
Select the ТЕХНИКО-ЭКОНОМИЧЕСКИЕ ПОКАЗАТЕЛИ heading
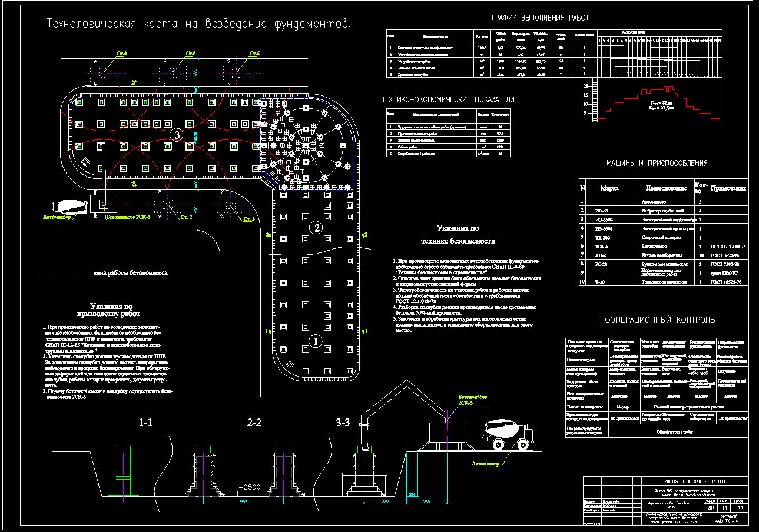[x=448, y=99]
